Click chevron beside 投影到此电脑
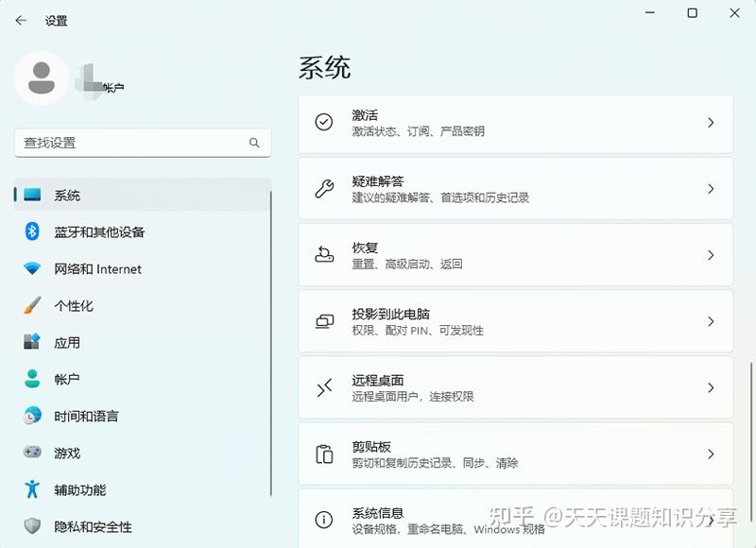 [x=711, y=321]
